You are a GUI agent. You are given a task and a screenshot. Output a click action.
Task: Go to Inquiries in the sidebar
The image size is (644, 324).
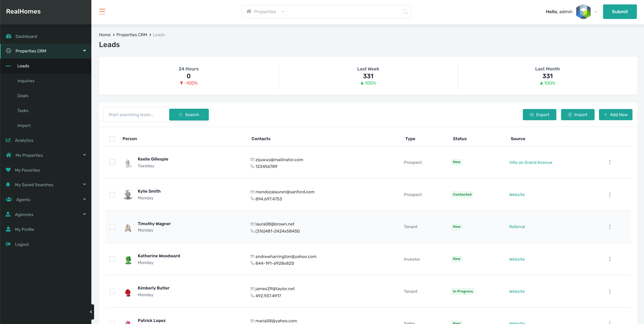coord(26,81)
